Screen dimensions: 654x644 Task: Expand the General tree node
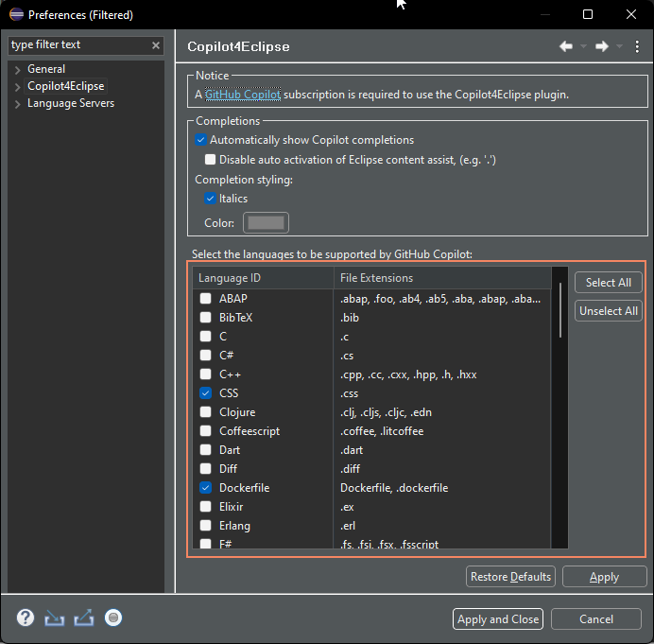18,70
